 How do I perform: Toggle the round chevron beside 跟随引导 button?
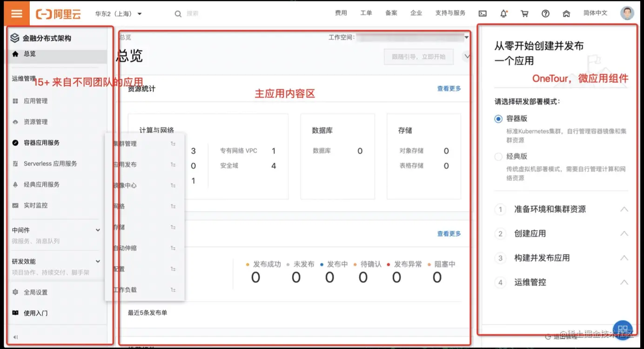tap(466, 57)
